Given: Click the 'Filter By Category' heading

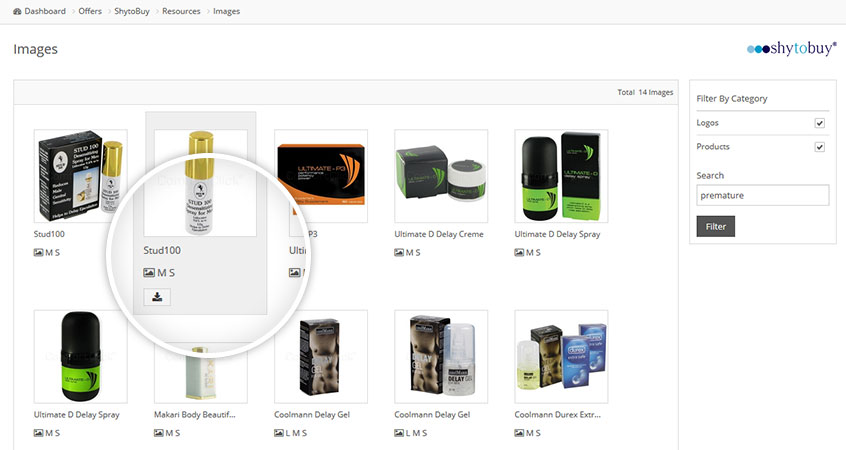Looking at the screenshot, I should tap(732, 99).
